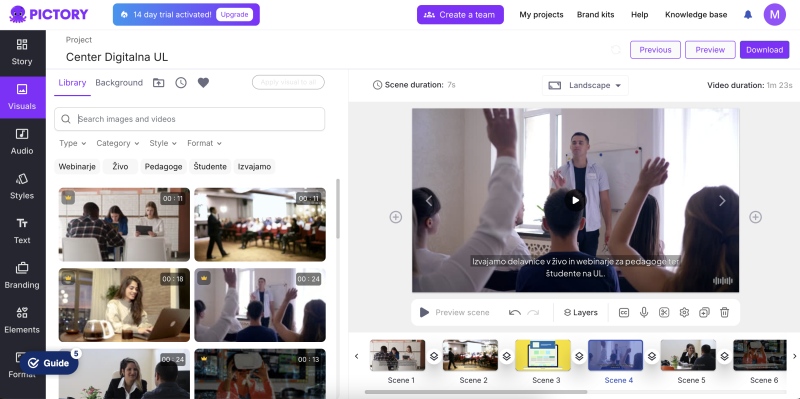This screenshot has width=800, height=399.
Task: Click the duplicate scene icon
Action: click(704, 313)
